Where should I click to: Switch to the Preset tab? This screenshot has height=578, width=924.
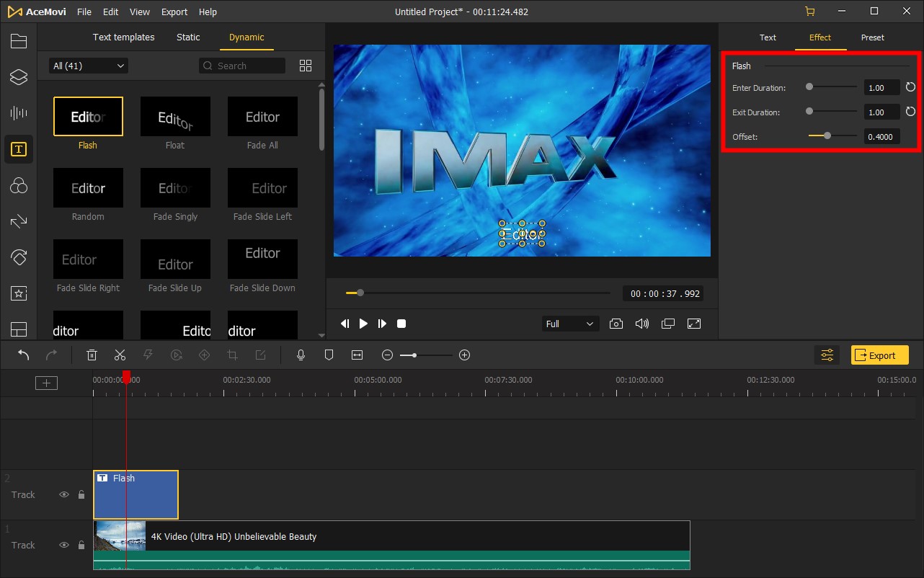click(x=872, y=37)
